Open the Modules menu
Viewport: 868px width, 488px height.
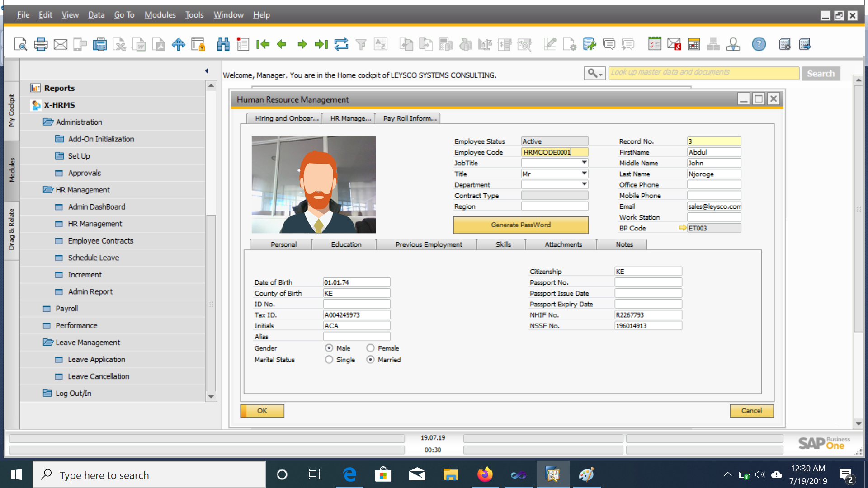(x=160, y=15)
